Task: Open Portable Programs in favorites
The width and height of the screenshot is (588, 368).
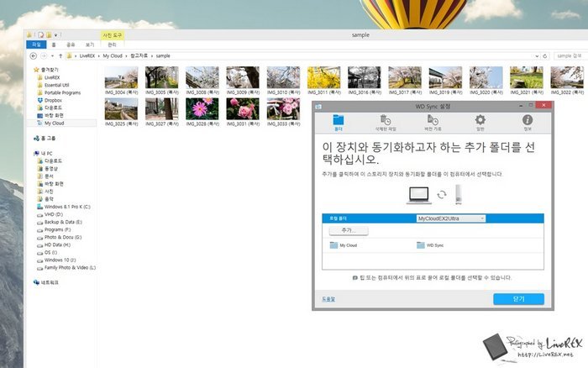Action: (59, 92)
